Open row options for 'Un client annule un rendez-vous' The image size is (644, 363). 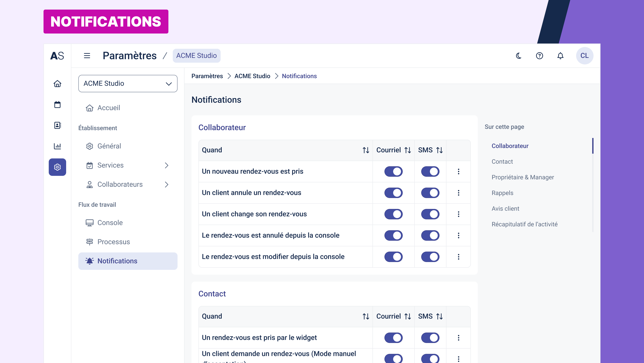(458, 193)
